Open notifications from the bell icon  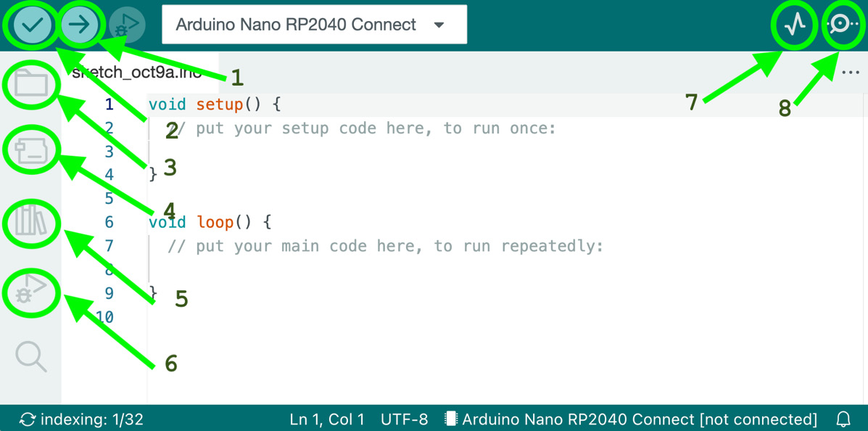(843, 418)
